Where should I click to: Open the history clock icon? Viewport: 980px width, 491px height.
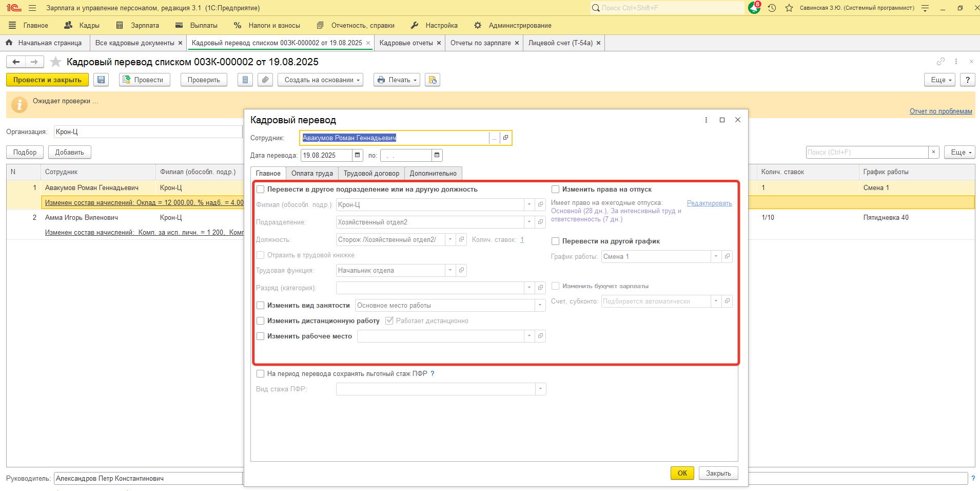pyautogui.click(x=772, y=8)
